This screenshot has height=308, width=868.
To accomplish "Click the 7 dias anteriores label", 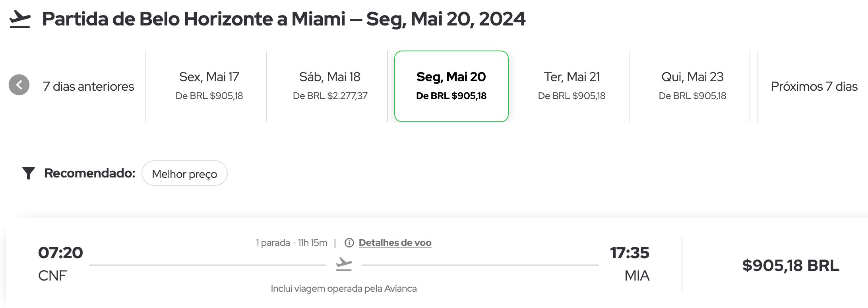I will 88,86.
